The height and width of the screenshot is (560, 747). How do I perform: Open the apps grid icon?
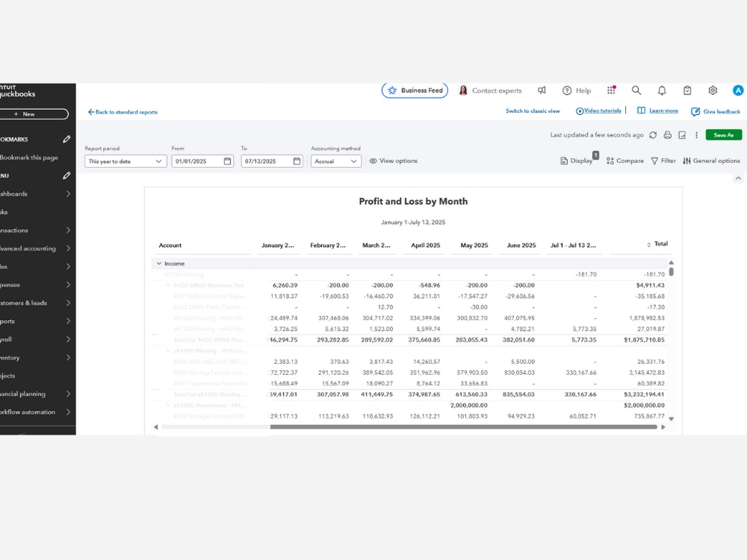click(x=611, y=90)
